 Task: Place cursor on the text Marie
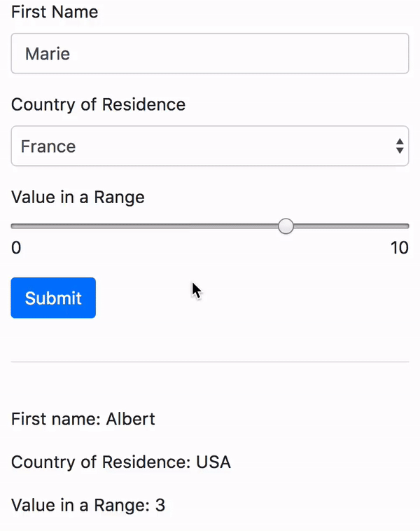pos(48,53)
